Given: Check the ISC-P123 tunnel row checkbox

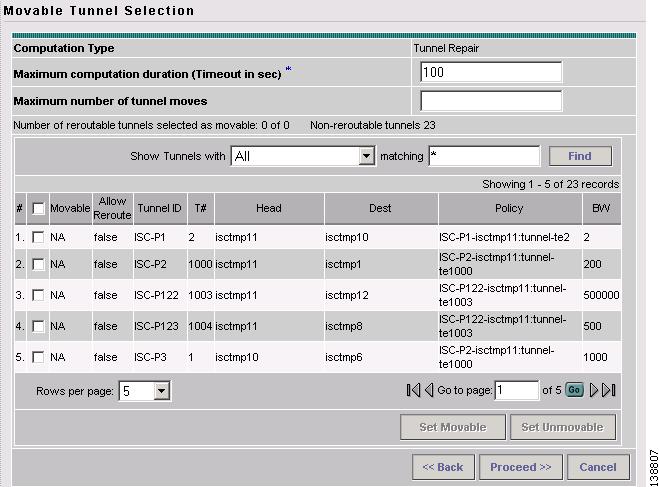Looking at the screenshot, I should (x=38, y=326).
